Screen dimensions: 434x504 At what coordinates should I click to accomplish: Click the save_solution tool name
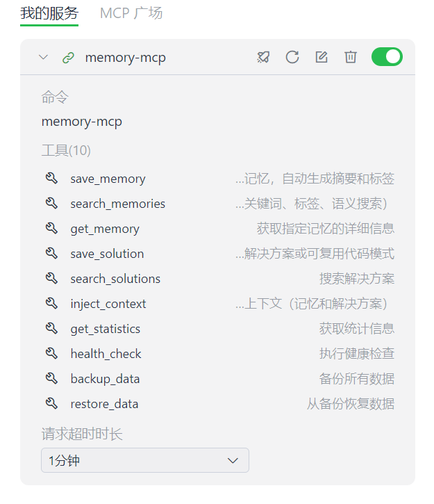107,254
